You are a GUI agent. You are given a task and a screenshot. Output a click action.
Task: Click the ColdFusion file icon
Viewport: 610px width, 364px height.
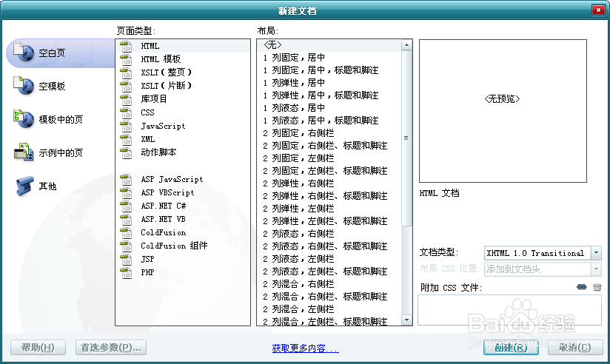click(126, 233)
